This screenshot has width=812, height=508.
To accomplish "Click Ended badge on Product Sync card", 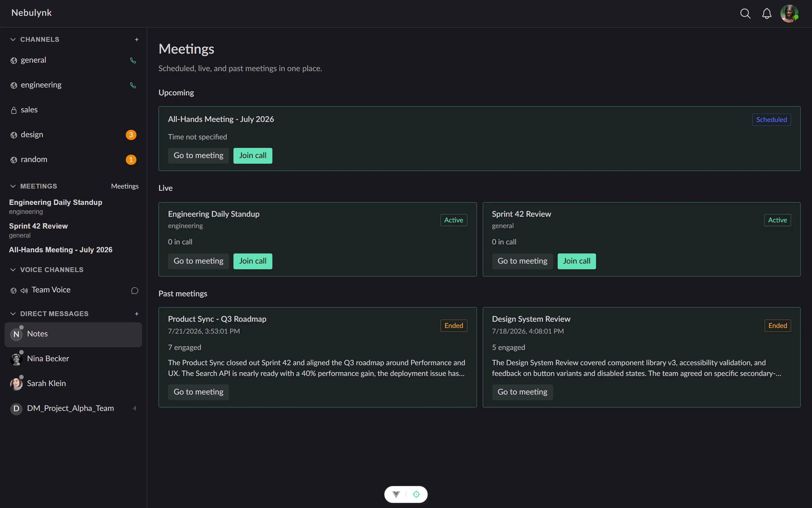I will point(454,326).
